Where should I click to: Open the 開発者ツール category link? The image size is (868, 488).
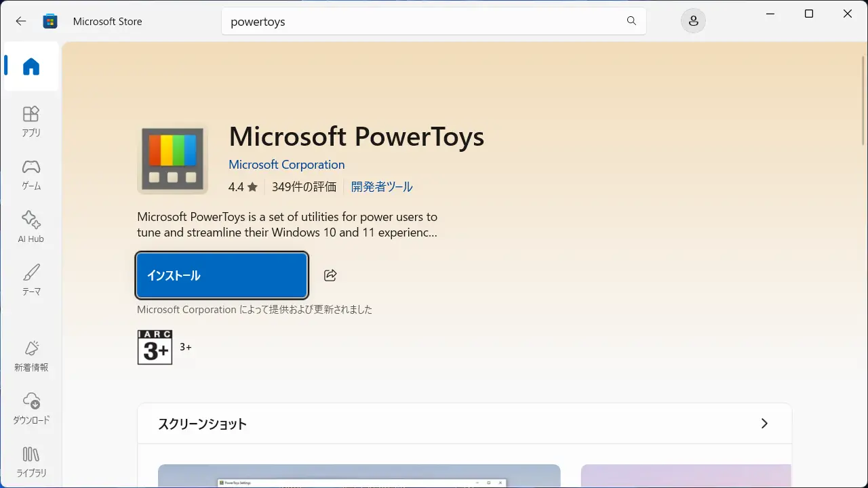click(382, 187)
